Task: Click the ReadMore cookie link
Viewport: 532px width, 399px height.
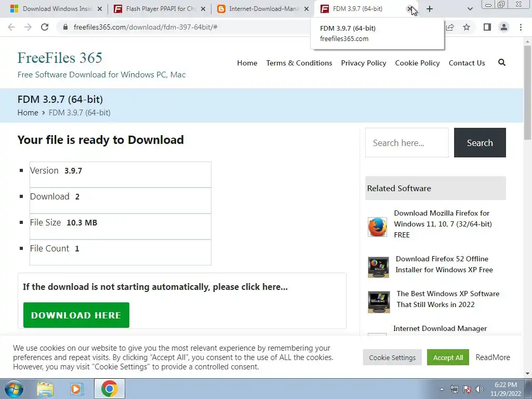Action: (x=493, y=357)
